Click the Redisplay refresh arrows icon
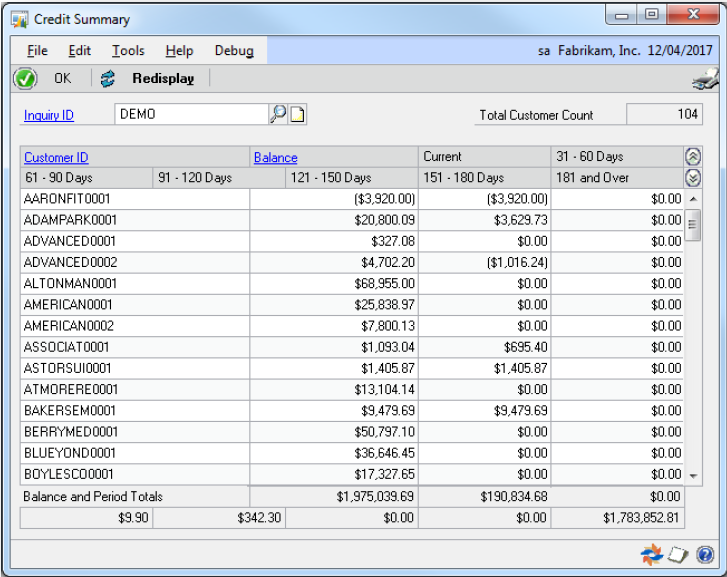The image size is (727, 577). click(x=108, y=78)
